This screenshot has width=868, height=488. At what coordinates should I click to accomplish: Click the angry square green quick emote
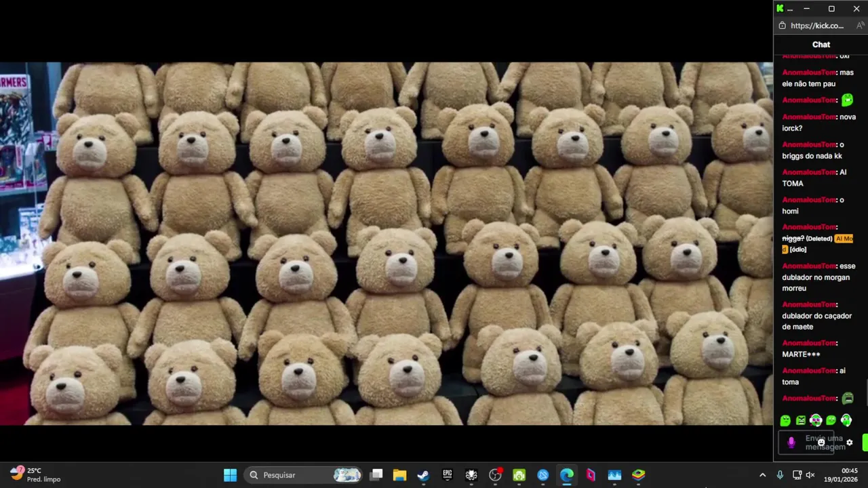pyautogui.click(x=801, y=421)
